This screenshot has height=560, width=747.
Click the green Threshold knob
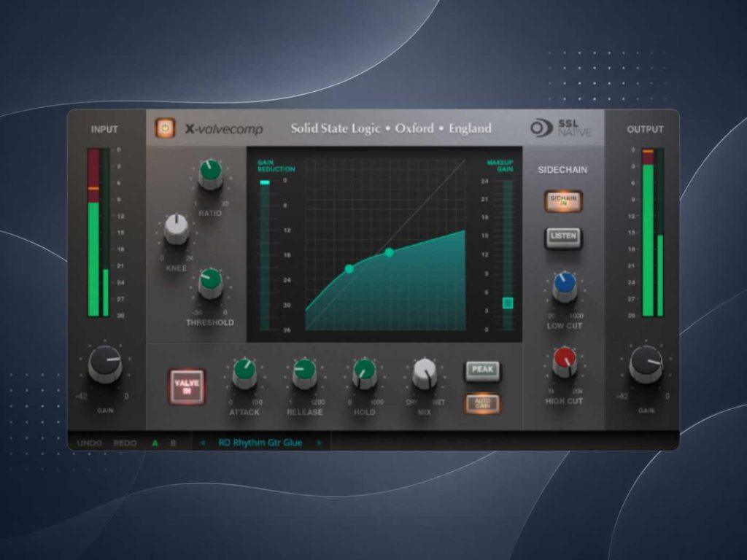pyautogui.click(x=210, y=283)
